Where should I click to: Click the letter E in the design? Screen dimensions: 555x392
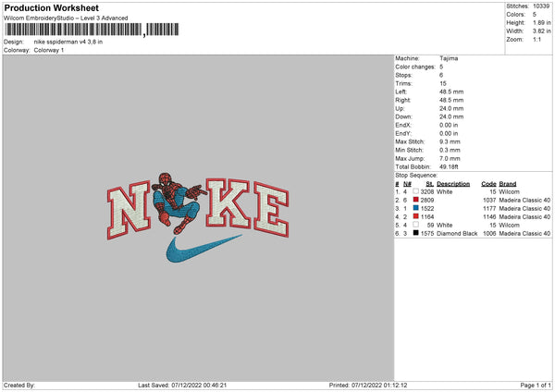pos(272,209)
